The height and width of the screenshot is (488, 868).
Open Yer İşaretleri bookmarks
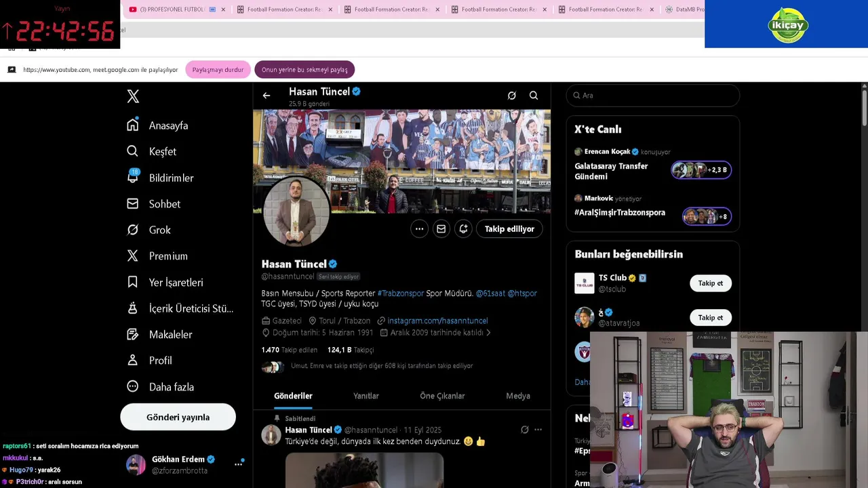165,282
